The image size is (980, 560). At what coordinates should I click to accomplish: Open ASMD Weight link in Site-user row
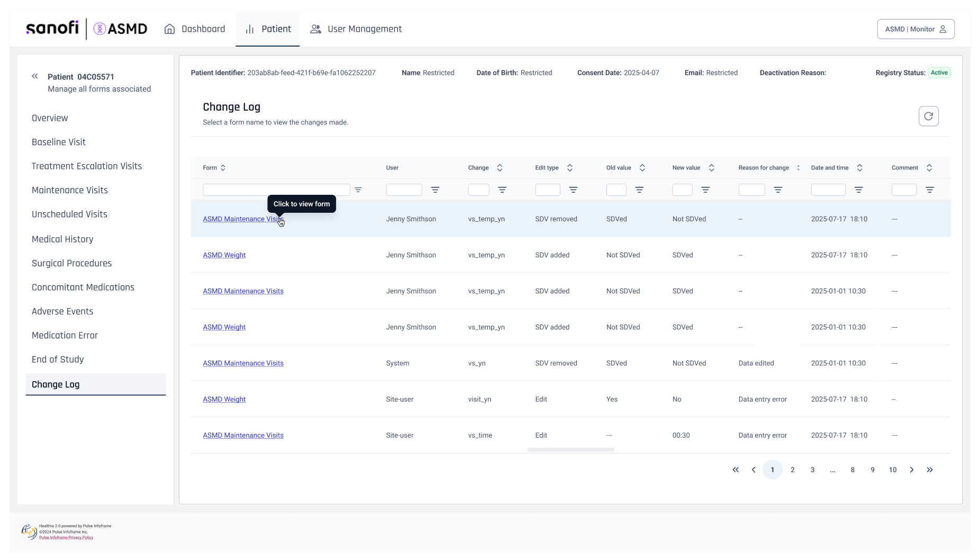tap(224, 399)
